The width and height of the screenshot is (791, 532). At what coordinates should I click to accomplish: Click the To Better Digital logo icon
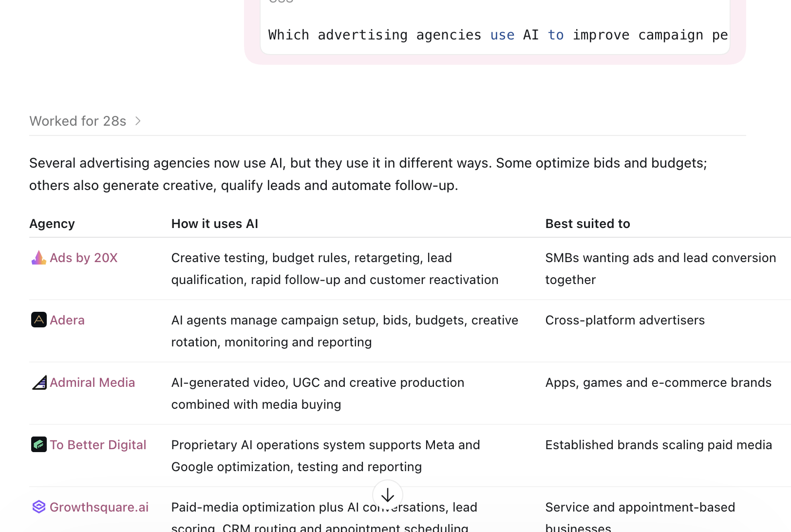tap(39, 445)
